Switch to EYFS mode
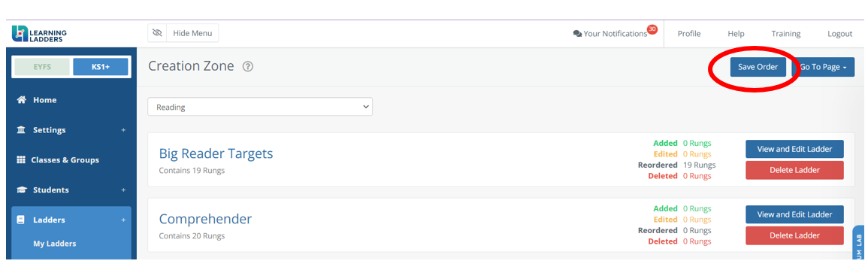This screenshot has width=868, height=273. (x=42, y=66)
